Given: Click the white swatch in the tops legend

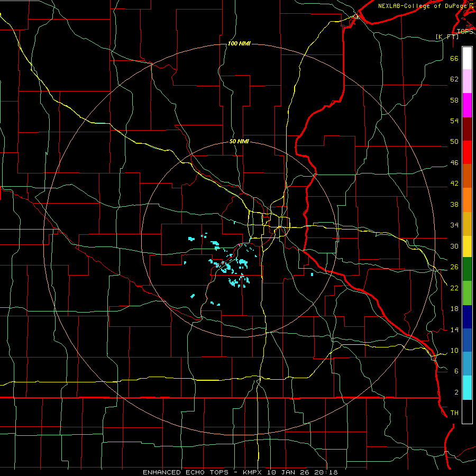Looking at the screenshot, I should (x=467, y=58).
